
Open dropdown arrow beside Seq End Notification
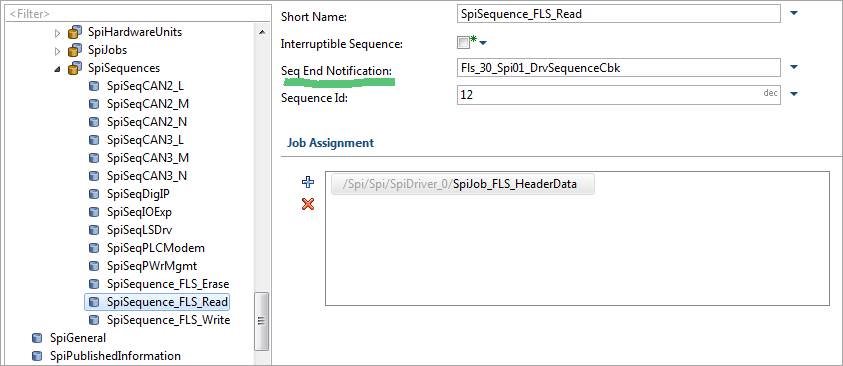[794, 67]
